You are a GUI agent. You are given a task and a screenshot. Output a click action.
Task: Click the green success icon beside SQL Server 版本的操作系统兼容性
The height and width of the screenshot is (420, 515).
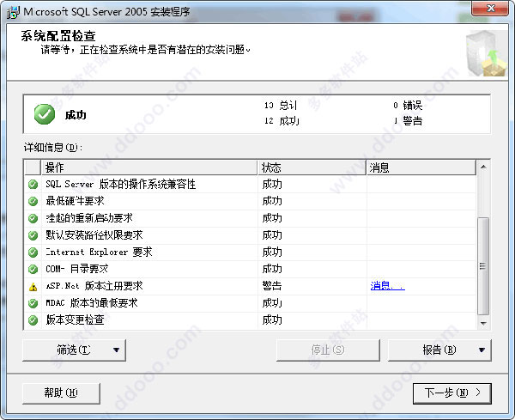coord(33,185)
